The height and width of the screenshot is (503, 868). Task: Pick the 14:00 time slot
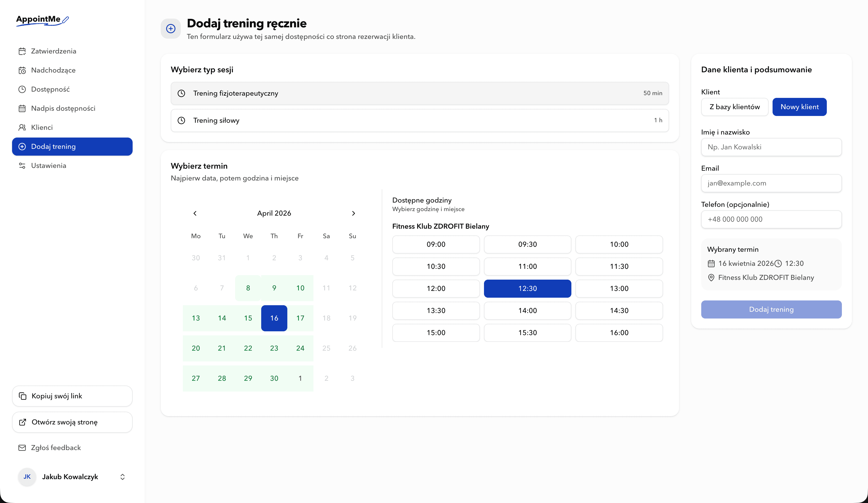[527, 310]
